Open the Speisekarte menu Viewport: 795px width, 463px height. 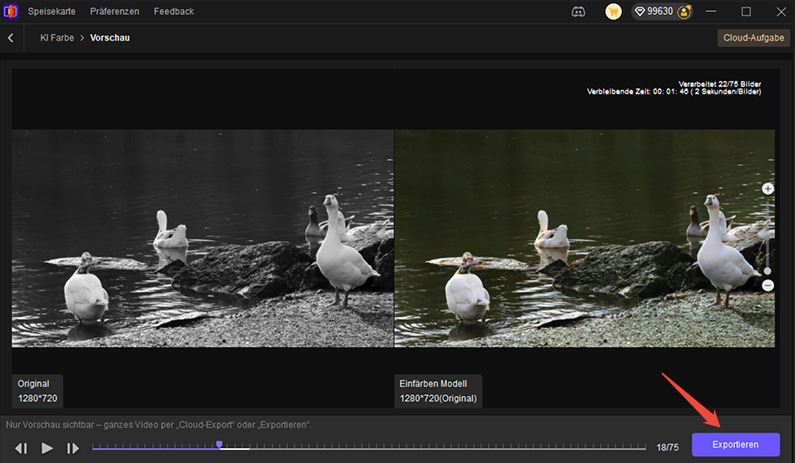(50, 12)
